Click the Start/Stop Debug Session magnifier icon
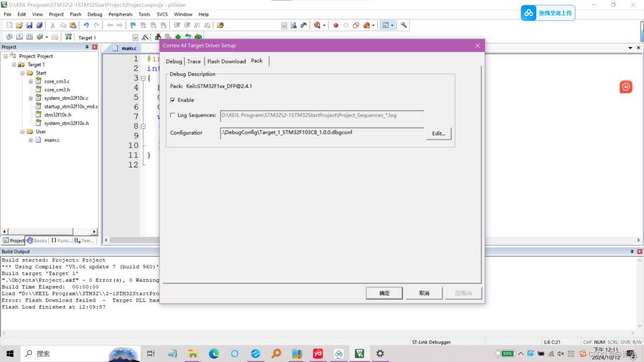 pyautogui.click(x=317, y=25)
